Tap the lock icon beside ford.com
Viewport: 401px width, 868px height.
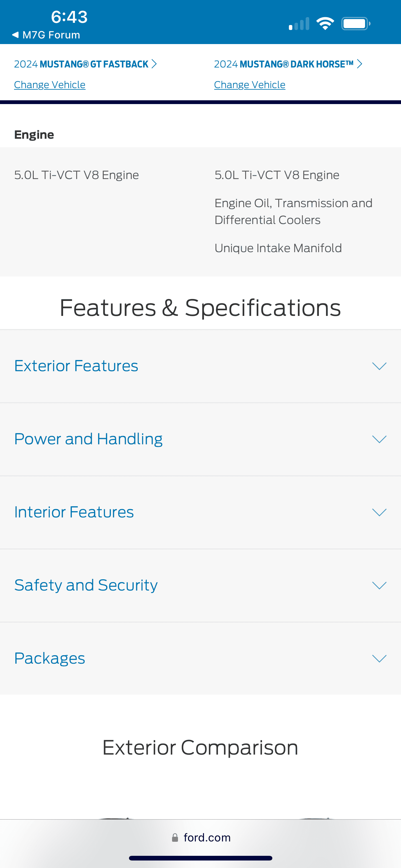(x=175, y=838)
